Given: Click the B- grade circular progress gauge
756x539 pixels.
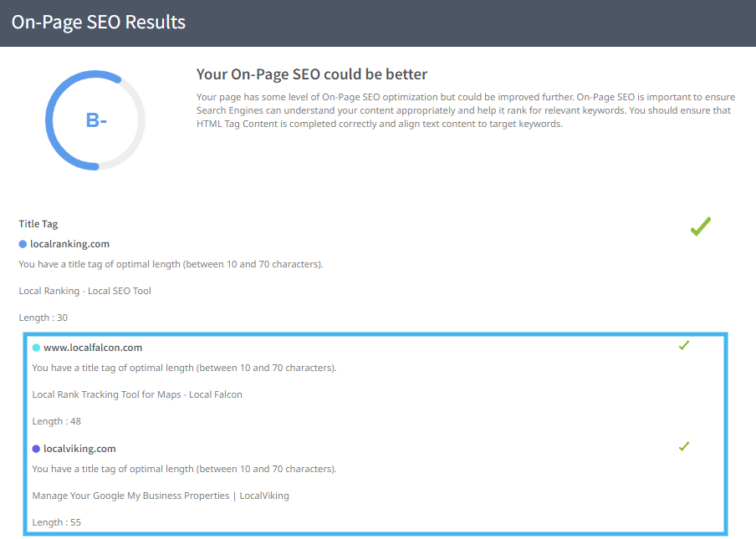Looking at the screenshot, I should (x=95, y=120).
